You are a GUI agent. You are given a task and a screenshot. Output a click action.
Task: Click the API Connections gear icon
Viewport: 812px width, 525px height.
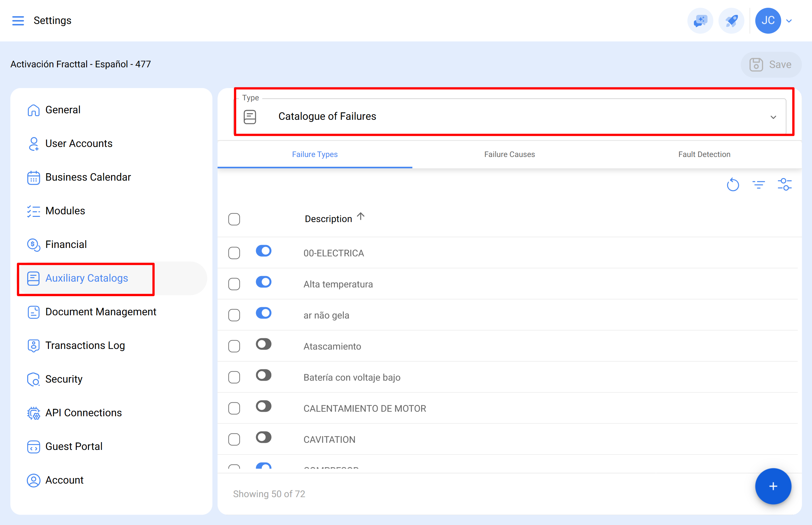point(33,413)
